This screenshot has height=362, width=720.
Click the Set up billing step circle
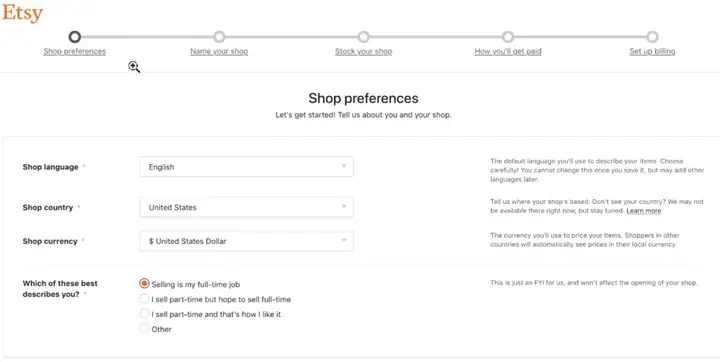tap(652, 37)
